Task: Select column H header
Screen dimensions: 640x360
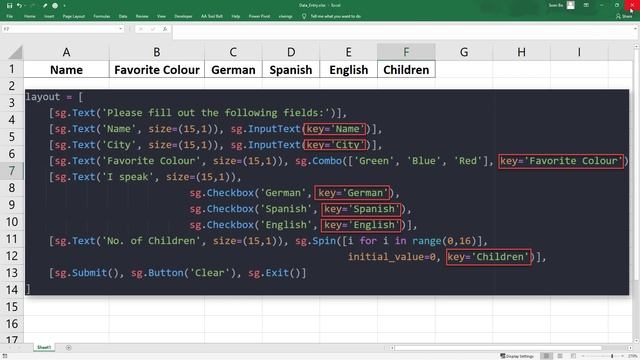Action: click(522, 52)
